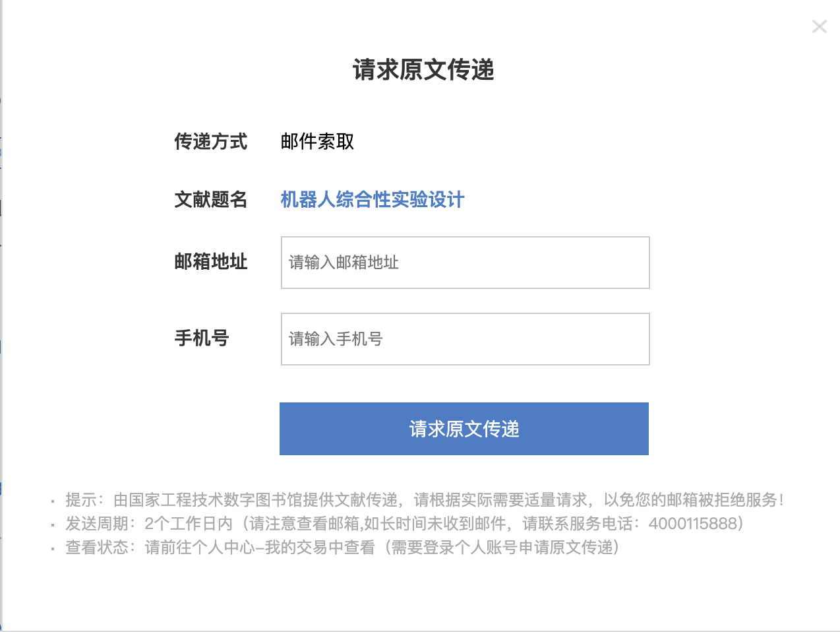Click the 发送周期 label in the hints
Screen dimensions: 840x632
click(97, 524)
